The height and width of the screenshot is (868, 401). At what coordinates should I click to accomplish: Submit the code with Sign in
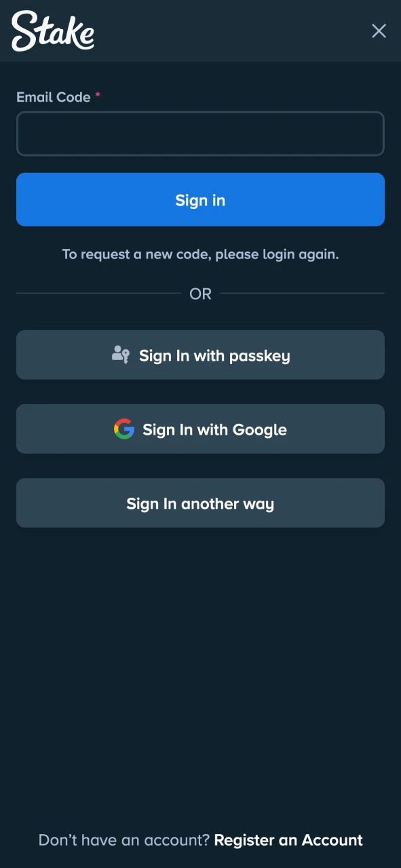coord(200,199)
